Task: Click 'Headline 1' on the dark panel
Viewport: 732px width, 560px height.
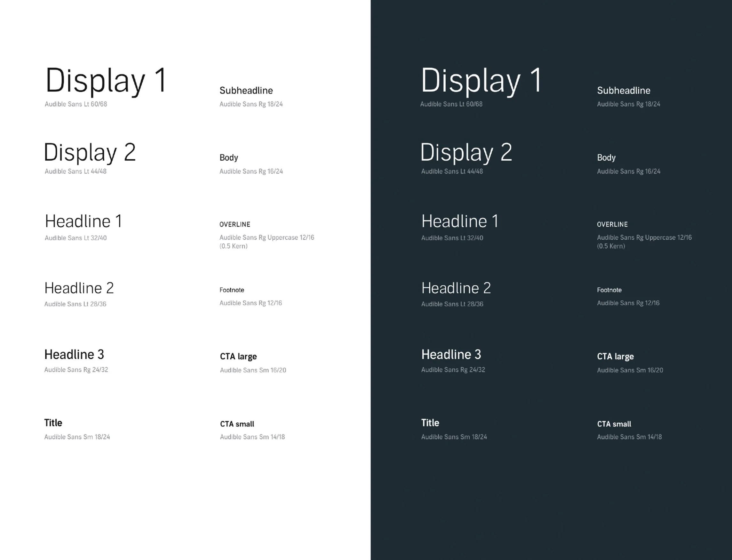Action: tap(460, 221)
